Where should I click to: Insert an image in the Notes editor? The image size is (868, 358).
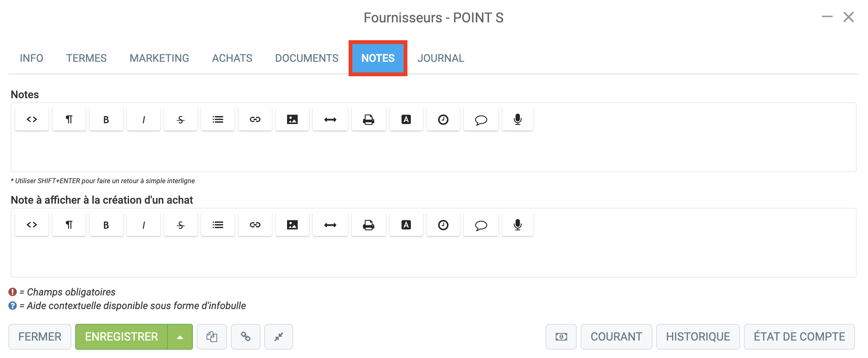292,119
